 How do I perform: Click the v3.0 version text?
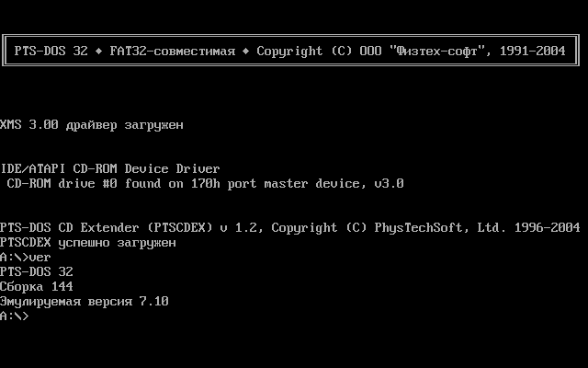[389, 184]
